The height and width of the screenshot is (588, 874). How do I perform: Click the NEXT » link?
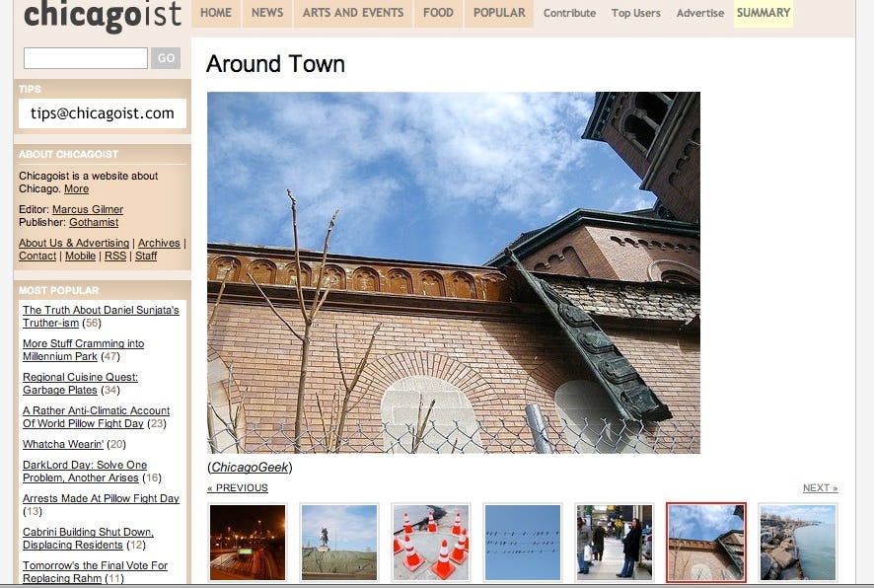click(x=820, y=487)
